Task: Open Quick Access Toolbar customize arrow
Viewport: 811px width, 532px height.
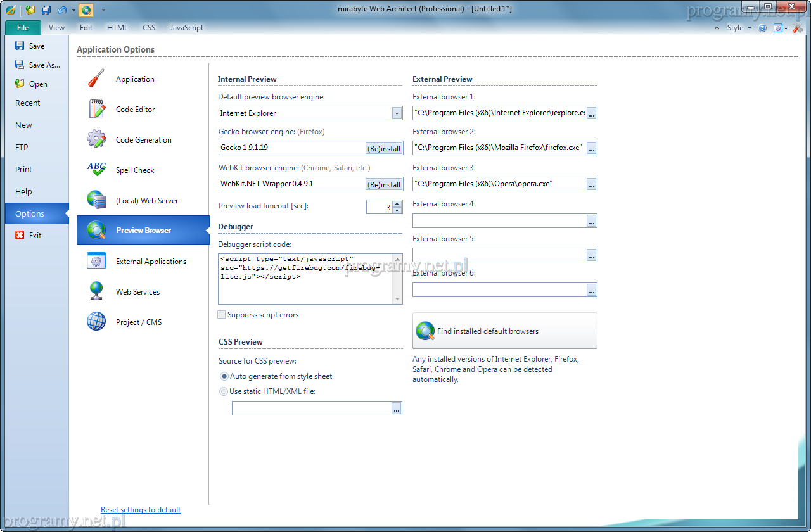Action: point(103,9)
